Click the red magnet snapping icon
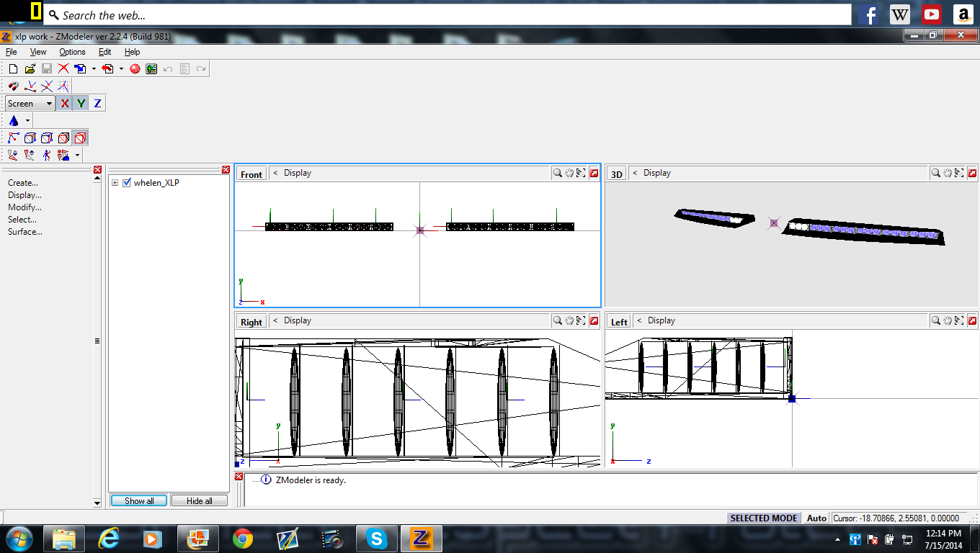Screen dimensions: 980x553 (13, 86)
